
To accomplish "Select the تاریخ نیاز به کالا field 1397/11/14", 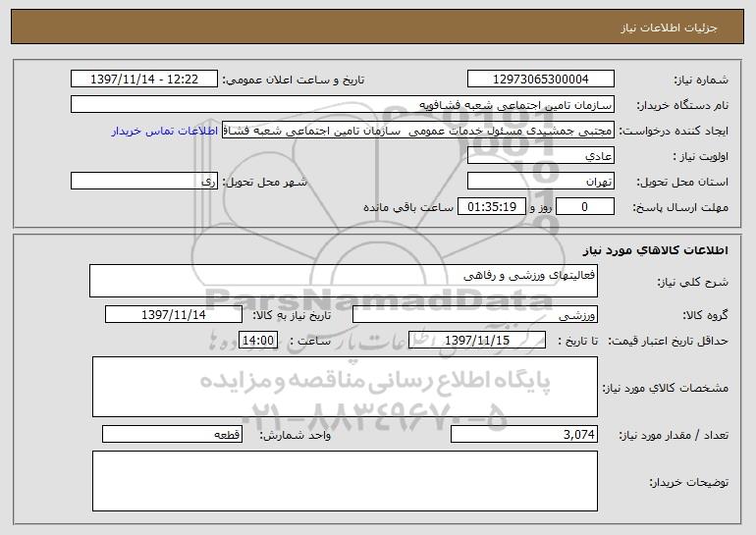I will pyautogui.click(x=174, y=315).
